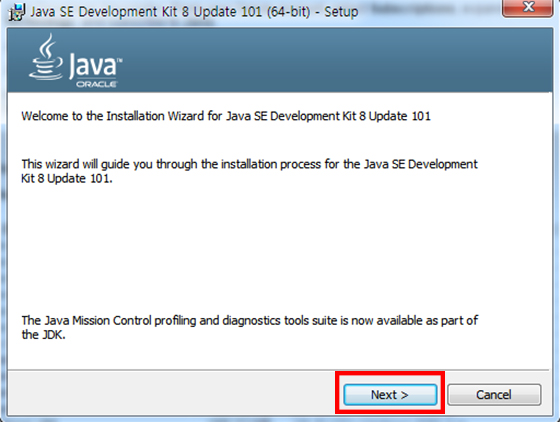
Task: Close the Setup window with X
Action: (x=528, y=7)
